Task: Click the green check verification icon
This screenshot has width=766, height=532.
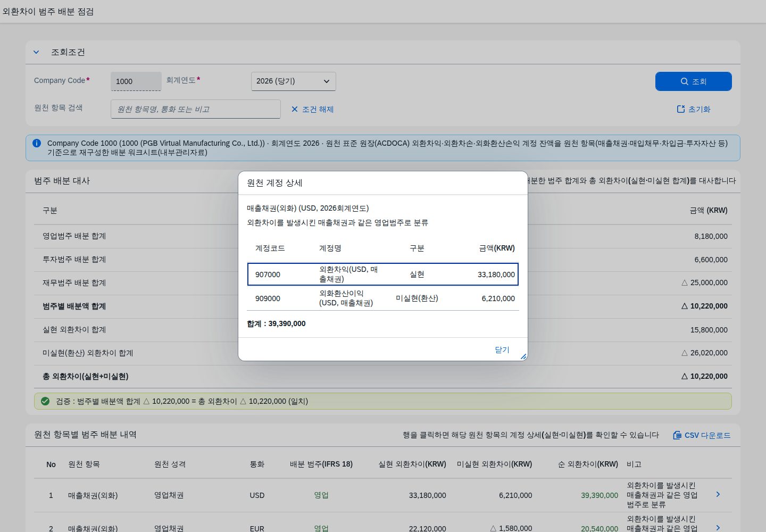Action: [45, 401]
